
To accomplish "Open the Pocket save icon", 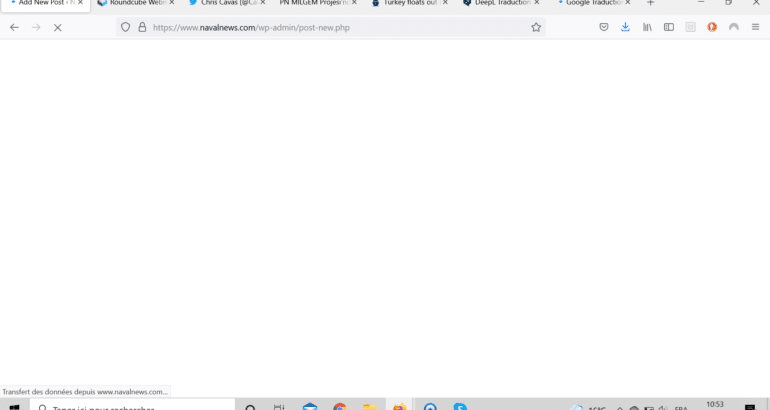I will click(x=604, y=27).
